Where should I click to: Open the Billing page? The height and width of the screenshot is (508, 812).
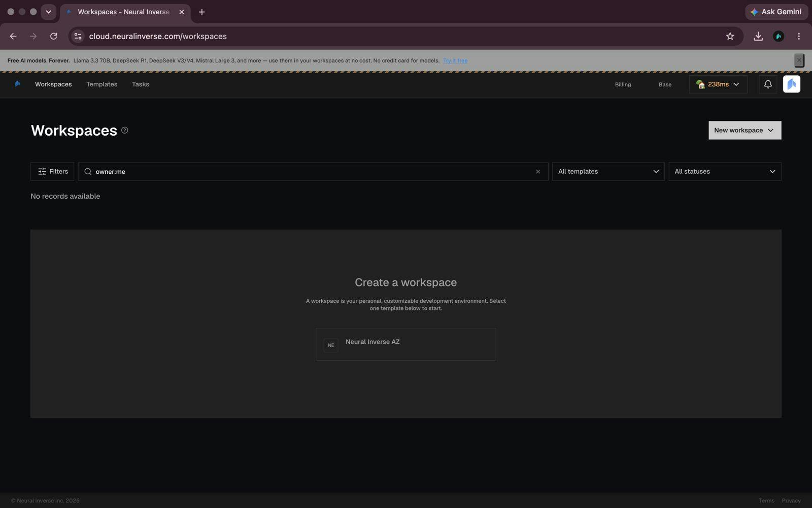coord(623,84)
